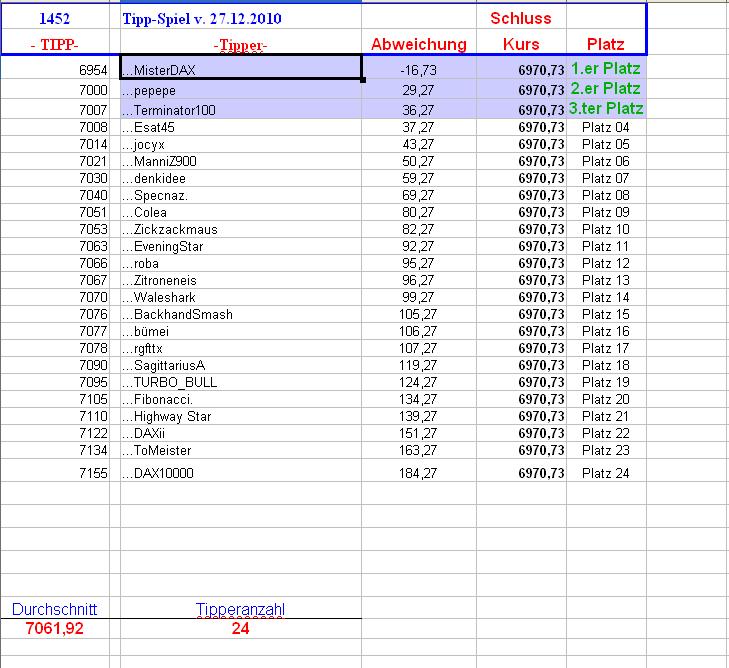Select the Kurs header cell
This screenshot has height=668, width=729.
521,42
